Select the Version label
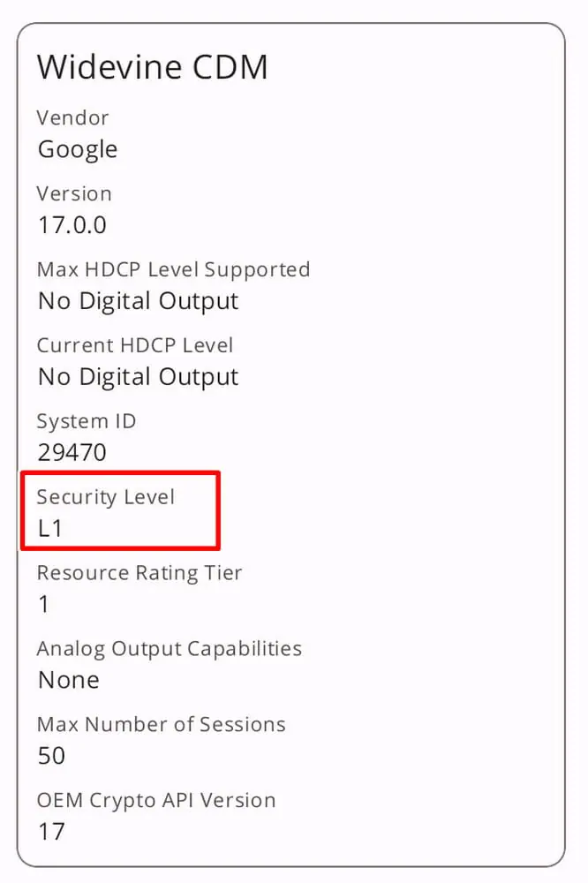 pos(74,193)
